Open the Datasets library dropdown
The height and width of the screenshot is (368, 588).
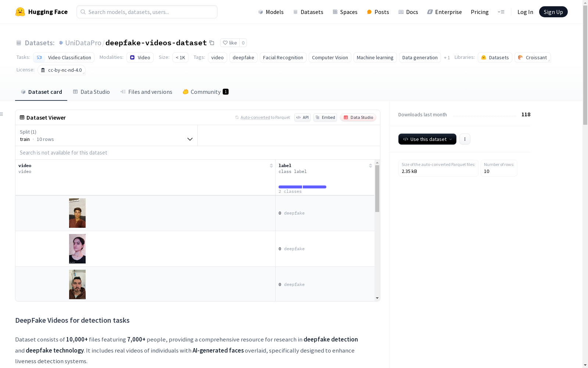tap(495, 57)
